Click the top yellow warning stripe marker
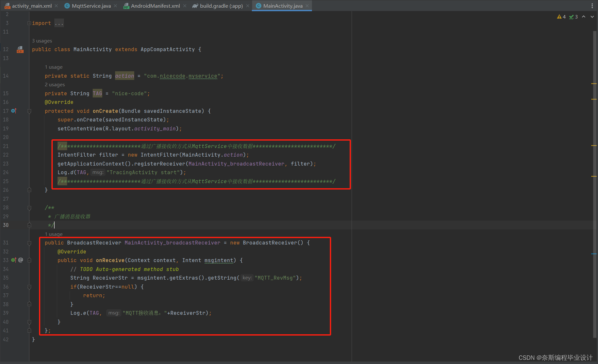The height and width of the screenshot is (364, 598). pyautogui.click(x=594, y=84)
